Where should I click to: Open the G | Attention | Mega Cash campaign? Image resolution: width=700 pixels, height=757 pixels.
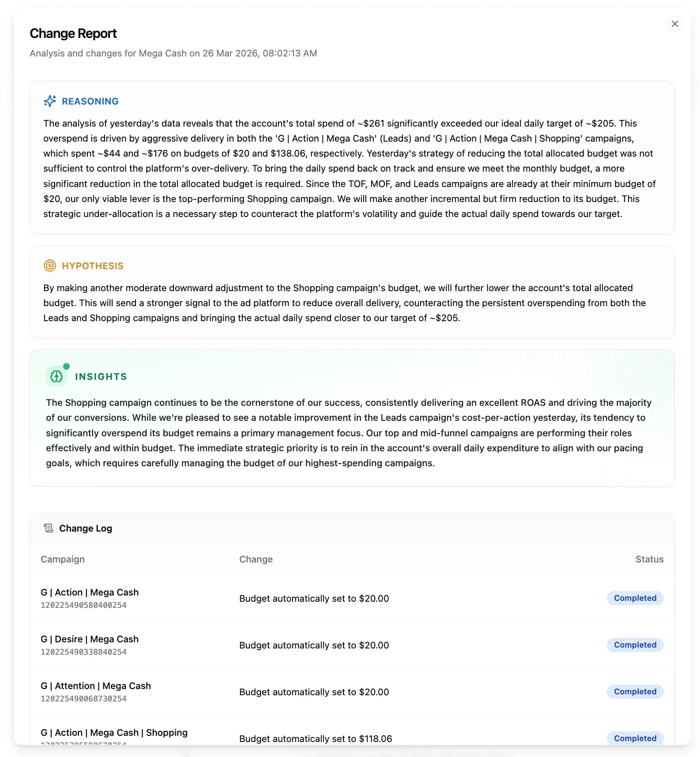tap(96, 686)
